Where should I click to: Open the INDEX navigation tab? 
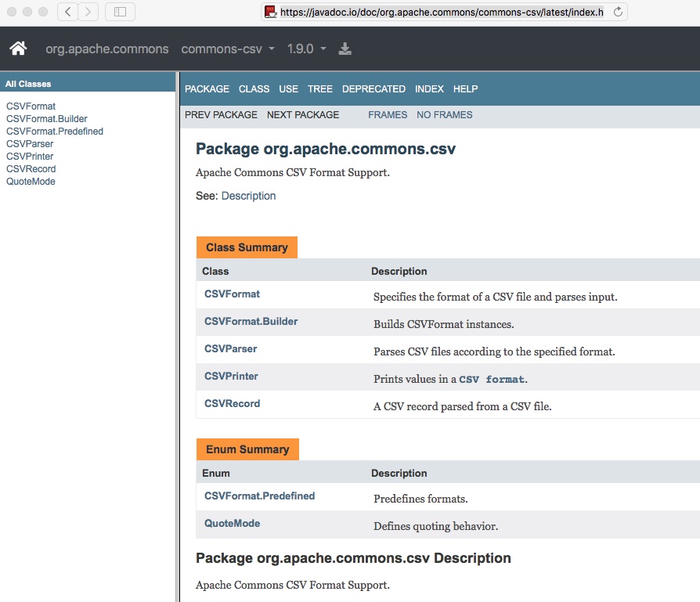tap(429, 88)
